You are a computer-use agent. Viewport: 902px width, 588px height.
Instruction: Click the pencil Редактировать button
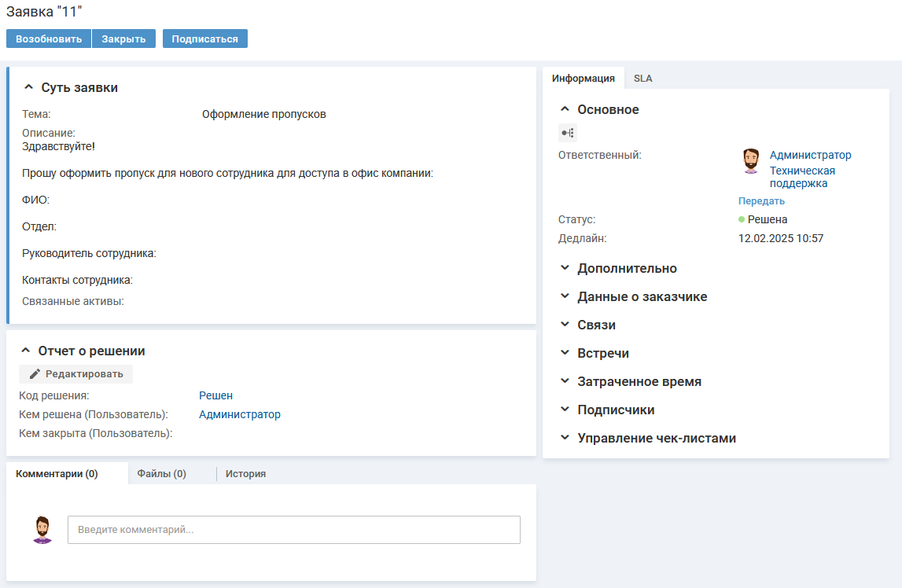point(76,374)
